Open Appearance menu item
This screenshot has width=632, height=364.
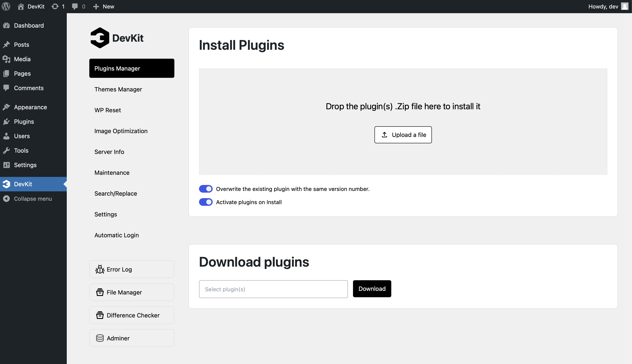point(33,107)
